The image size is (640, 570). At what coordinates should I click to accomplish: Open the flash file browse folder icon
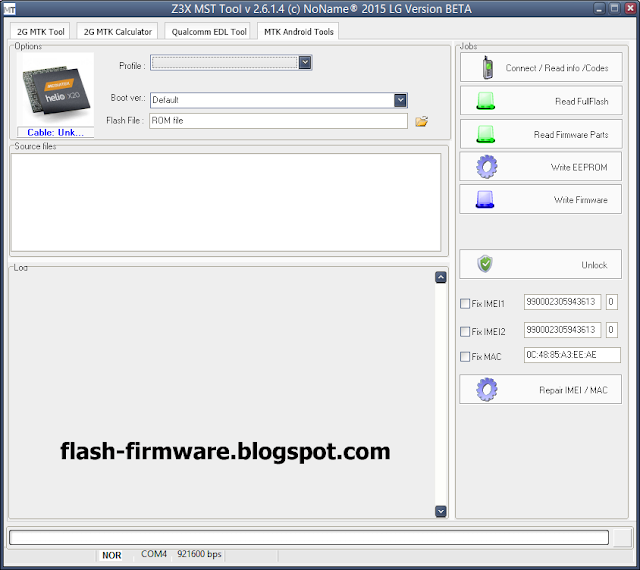[x=422, y=121]
